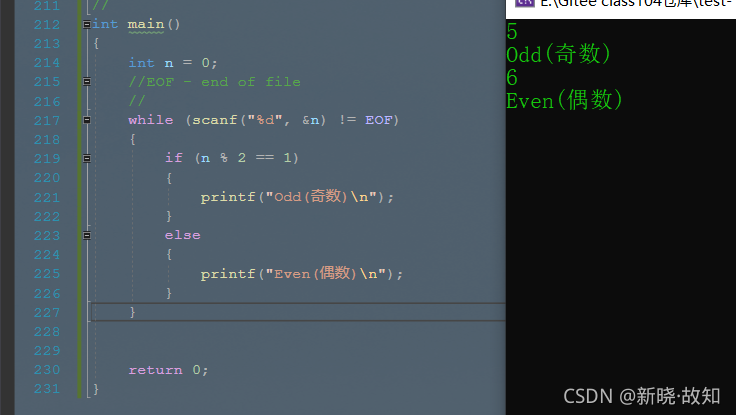736x415 pixels.
Task: Click line number 214 in the gutter
Action: pos(47,63)
